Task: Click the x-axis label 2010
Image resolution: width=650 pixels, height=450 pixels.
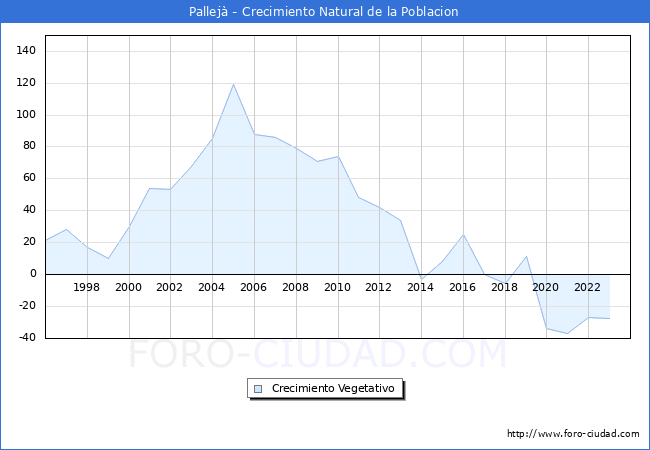Action: click(x=337, y=287)
